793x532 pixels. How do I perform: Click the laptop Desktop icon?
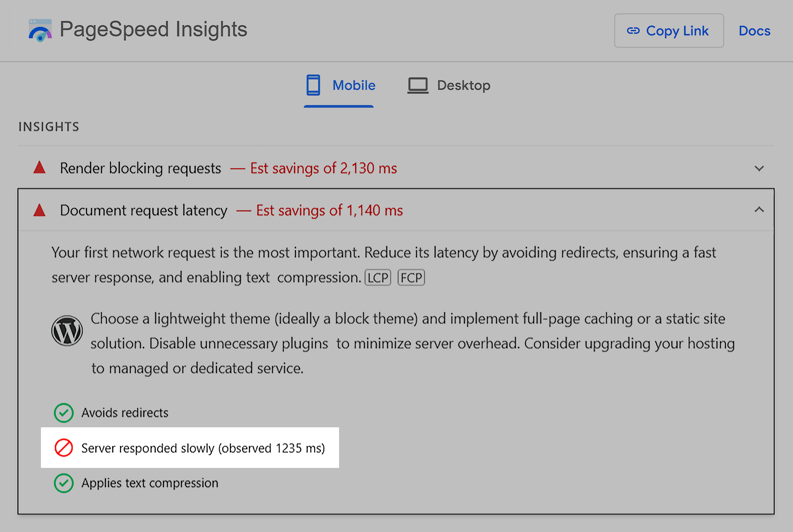(418, 86)
